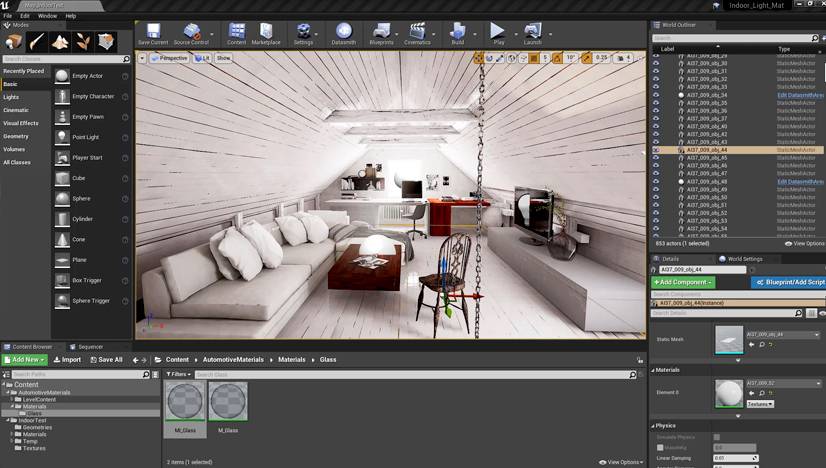The image size is (826, 468).
Task: Open the Marketplace toolbar icon
Action: click(x=266, y=31)
